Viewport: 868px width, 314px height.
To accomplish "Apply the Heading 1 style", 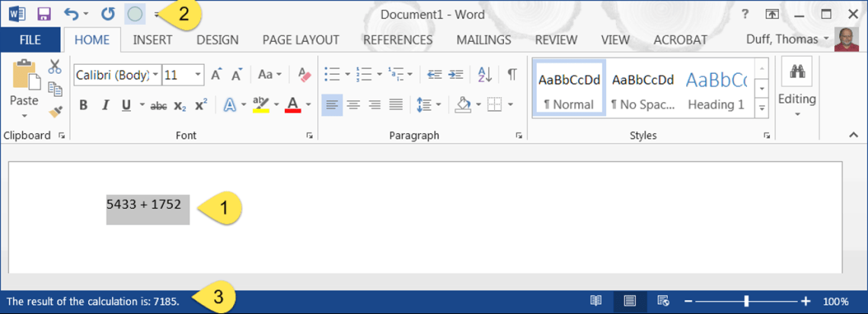I will [x=716, y=88].
